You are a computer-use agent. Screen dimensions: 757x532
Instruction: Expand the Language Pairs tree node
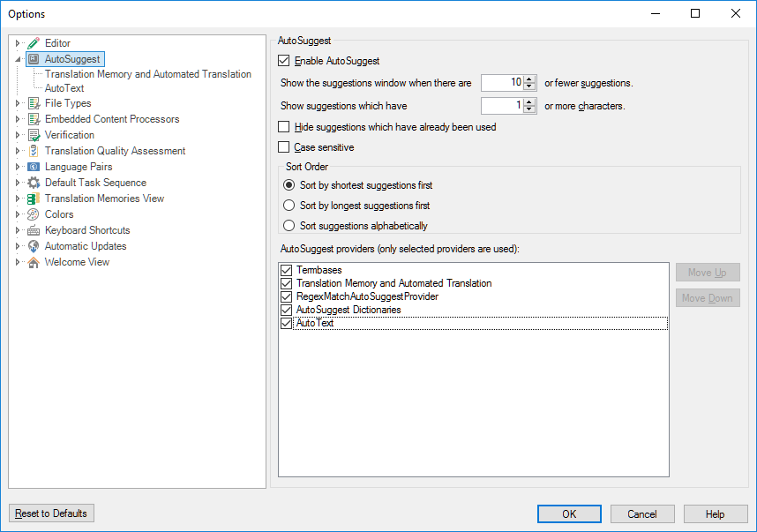tap(18, 167)
